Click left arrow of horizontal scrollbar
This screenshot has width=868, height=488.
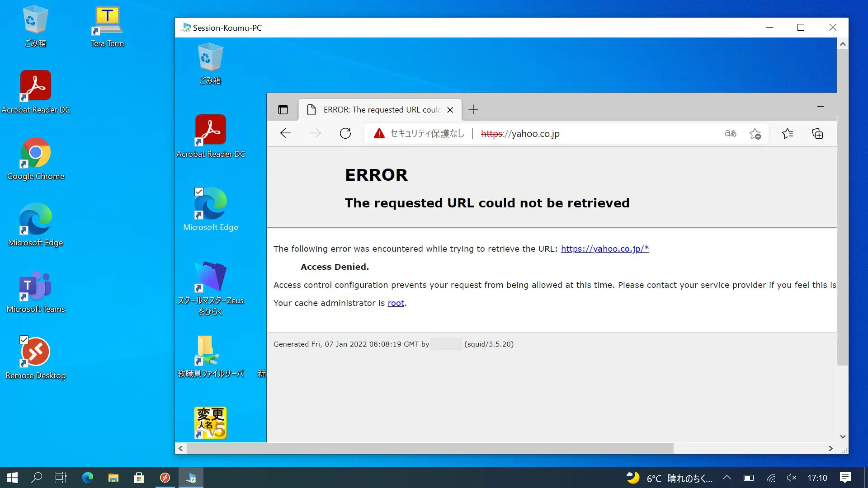[181, 448]
